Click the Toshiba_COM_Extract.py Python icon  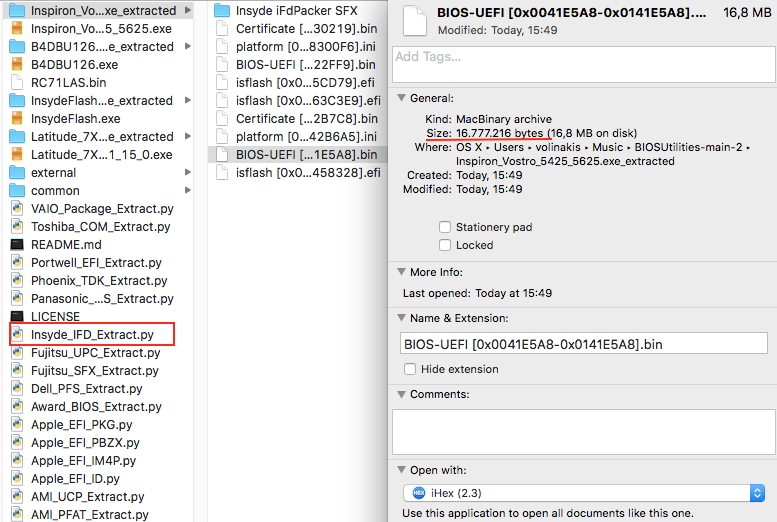(x=17, y=227)
